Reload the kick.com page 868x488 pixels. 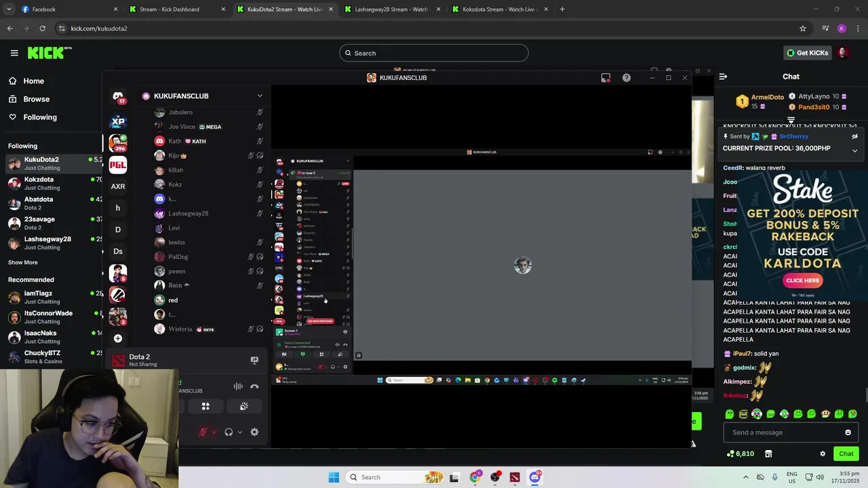(42, 28)
